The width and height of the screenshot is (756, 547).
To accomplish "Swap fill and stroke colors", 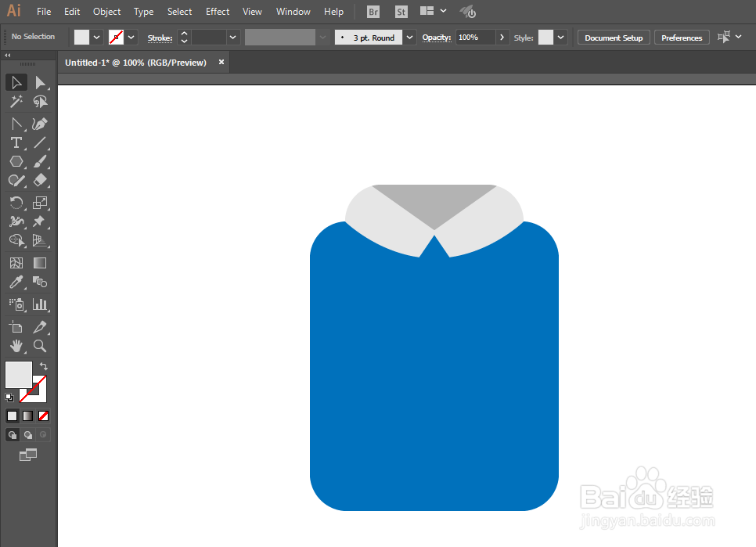I will 44,365.
